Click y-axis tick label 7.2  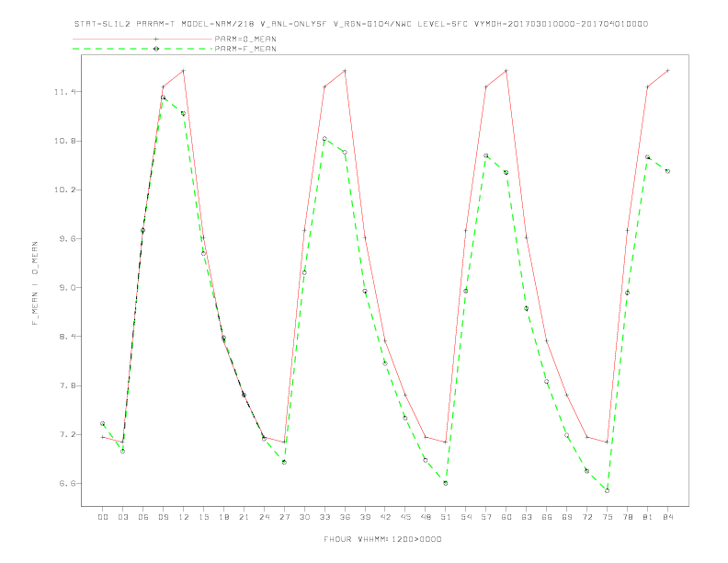(67, 434)
